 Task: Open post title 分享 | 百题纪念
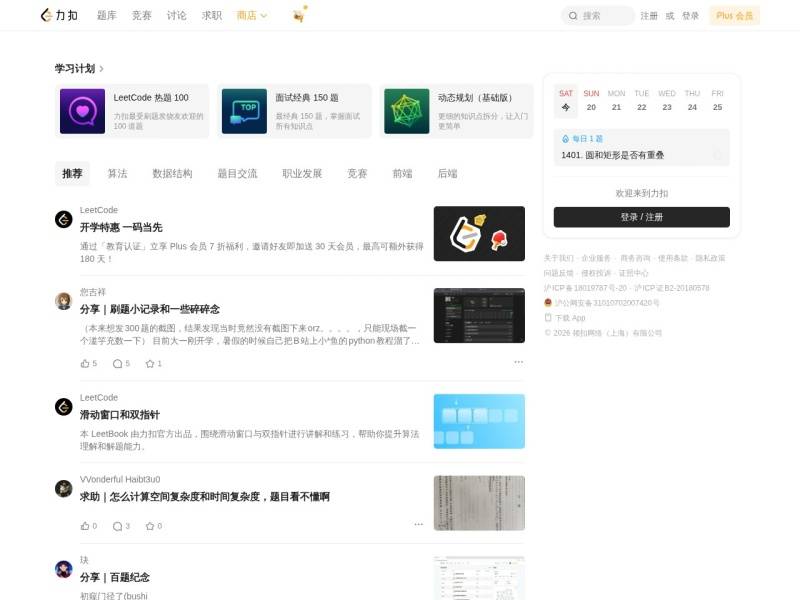[x=114, y=577]
